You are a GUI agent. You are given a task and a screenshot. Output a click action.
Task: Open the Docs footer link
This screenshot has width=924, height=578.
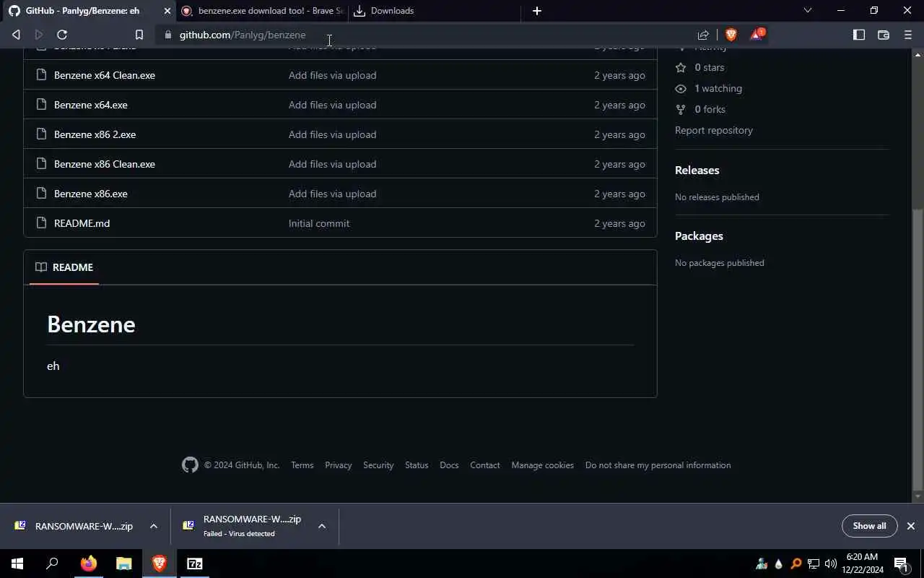pyautogui.click(x=449, y=465)
